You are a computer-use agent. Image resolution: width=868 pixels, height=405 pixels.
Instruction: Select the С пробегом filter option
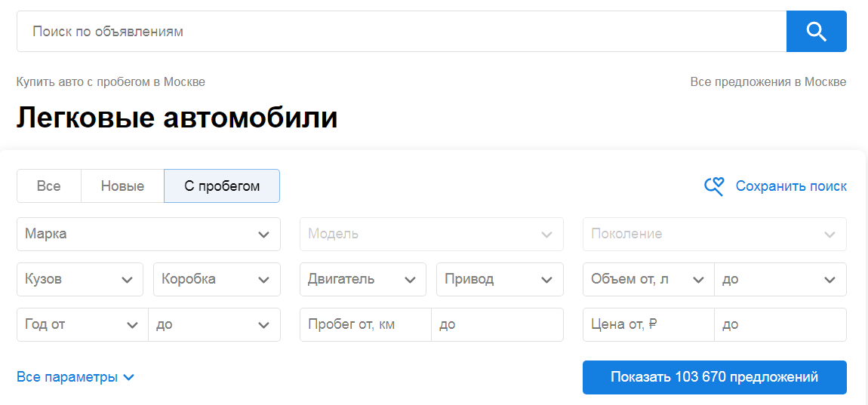tap(222, 186)
